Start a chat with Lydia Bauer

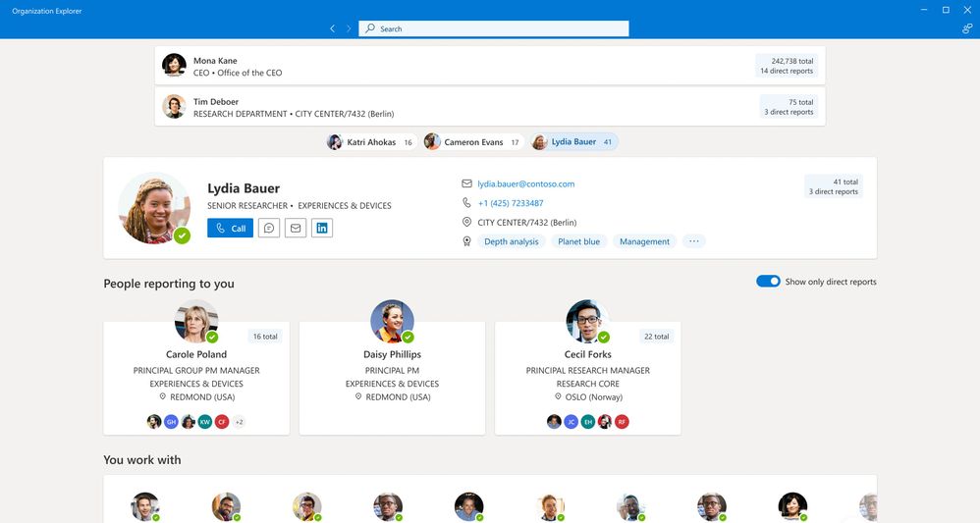pos(269,228)
